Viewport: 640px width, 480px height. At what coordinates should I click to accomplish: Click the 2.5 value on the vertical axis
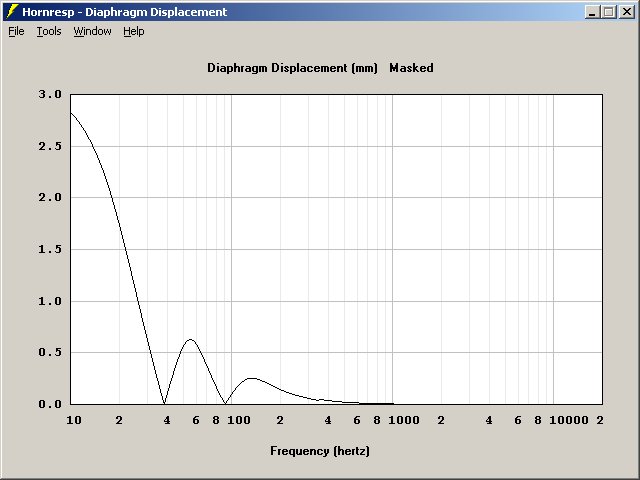[x=50, y=146]
